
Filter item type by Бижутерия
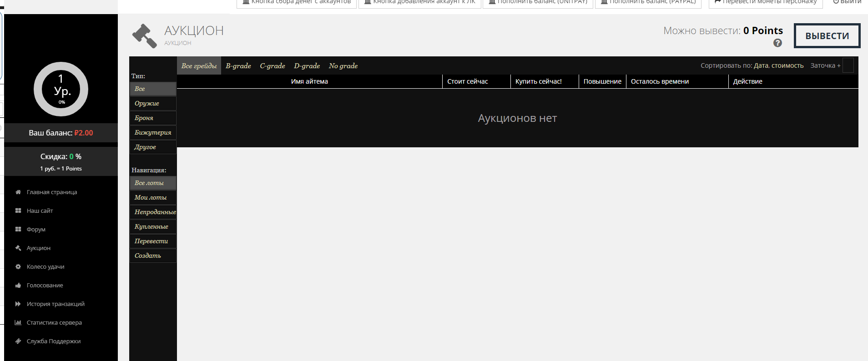coord(153,132)
